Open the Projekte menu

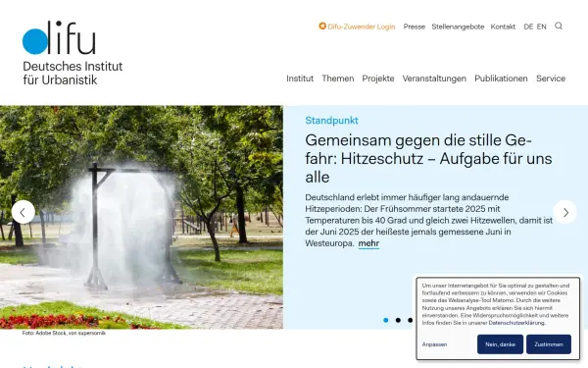click(378, 79)
